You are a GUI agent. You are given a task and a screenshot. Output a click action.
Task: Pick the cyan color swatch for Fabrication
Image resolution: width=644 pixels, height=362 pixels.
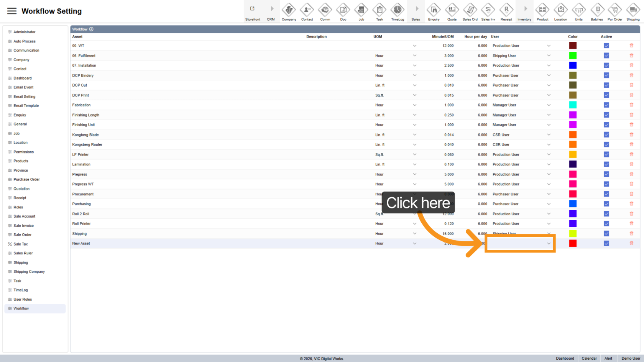tap(573, 105)
